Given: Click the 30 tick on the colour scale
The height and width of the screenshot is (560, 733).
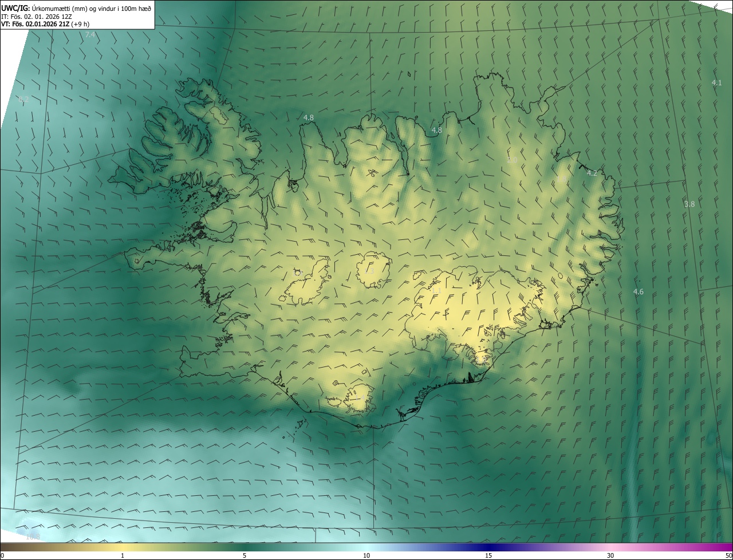Looking at the screenshot, I should pyautogui.click(x=610, y=555).
